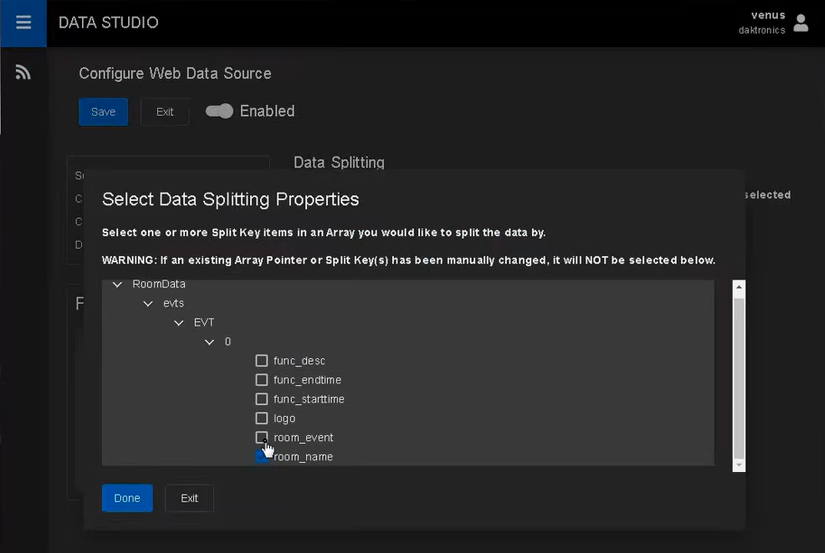
Task: Click the Configure Web Data Source heading
Action: click(x=175, y=73)
